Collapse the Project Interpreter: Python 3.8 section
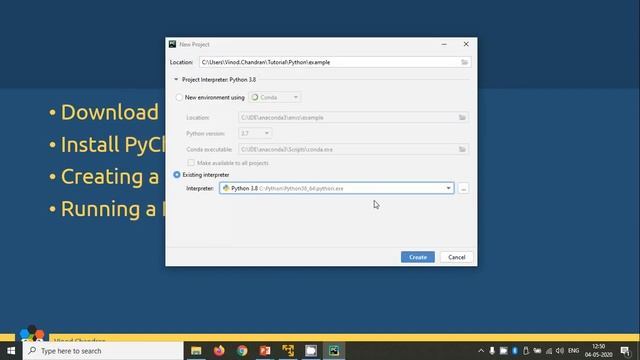Screen dimensions: 640x360 176,80
